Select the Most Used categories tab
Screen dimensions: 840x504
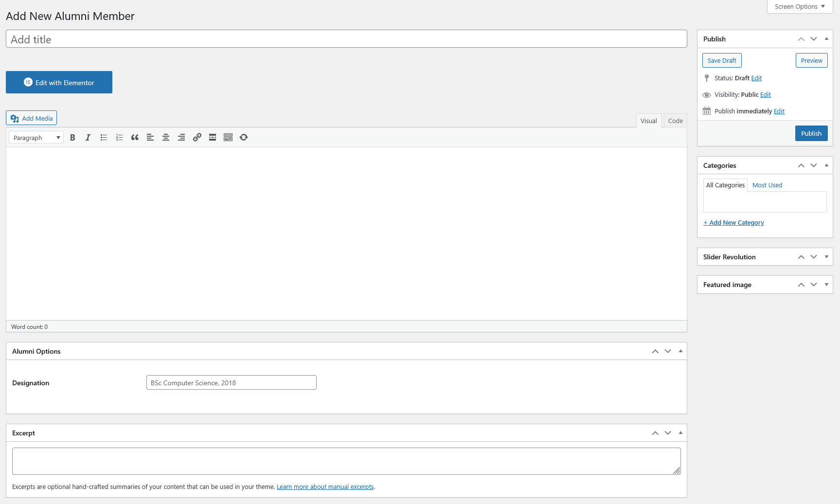tap(767, 185)
